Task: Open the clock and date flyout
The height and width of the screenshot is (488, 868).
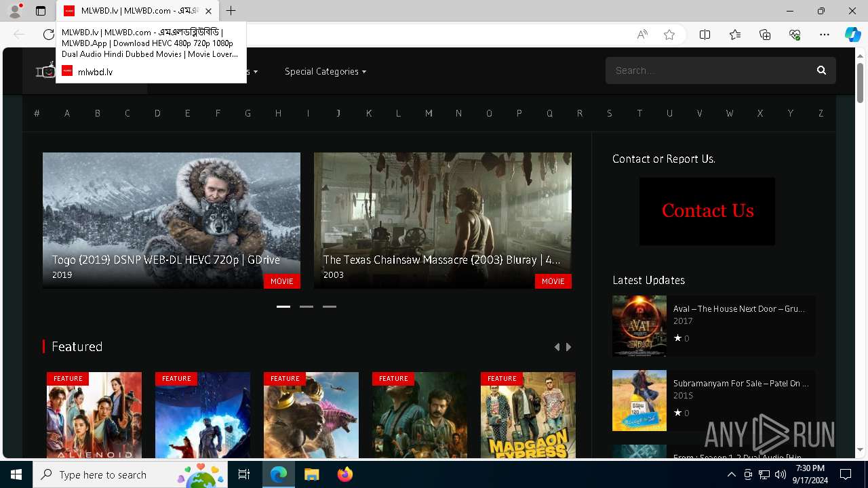Action: point(810,474)
